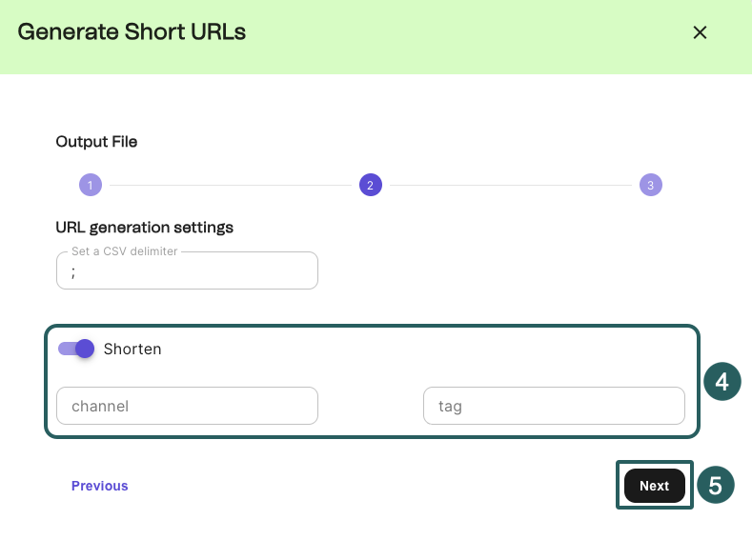Screen dimensions: 752x560
Task: Go to step 1 in the stepper
Action: coord(90,185)
